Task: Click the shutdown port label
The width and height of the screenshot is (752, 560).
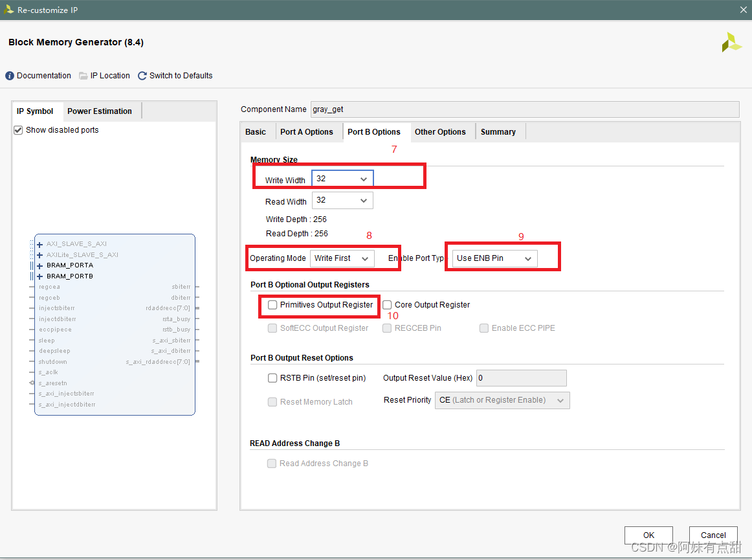Action: coord(53,362)
